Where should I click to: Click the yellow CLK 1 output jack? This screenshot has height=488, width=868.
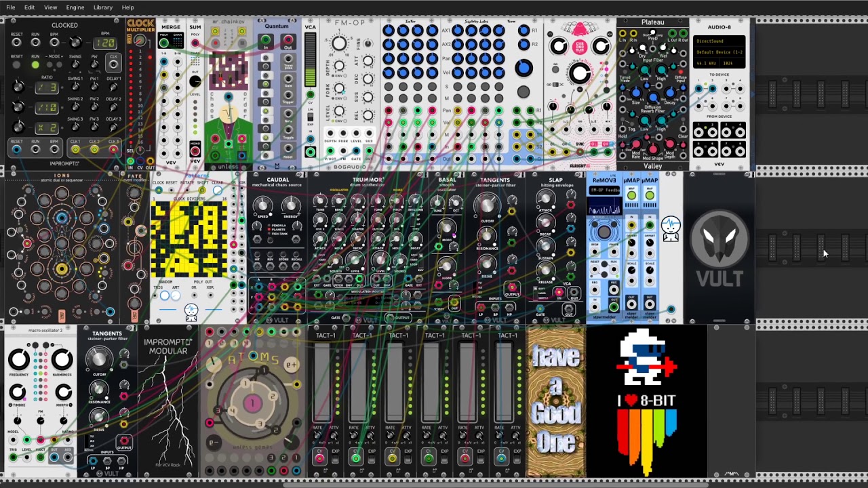(75, 150)
